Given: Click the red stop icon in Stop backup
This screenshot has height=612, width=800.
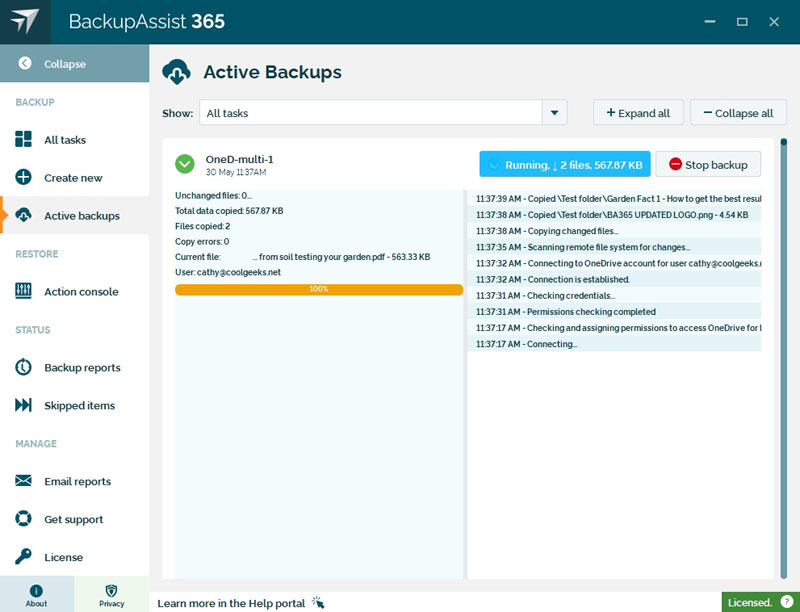Looking at the screenshot, I should click(676, 164).
